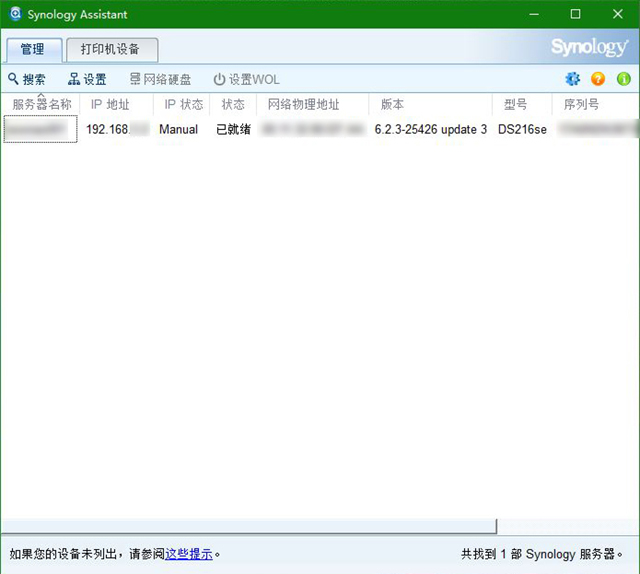Viewport: 640px width, 574px height.
Task: Click version 6.2.3-25426 update 3 cell
Action: [x=431, y=129]
